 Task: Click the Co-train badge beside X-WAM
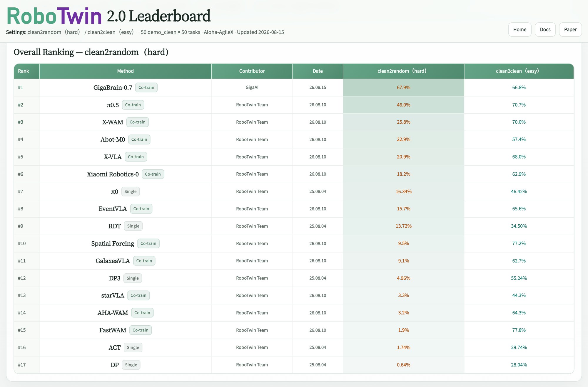(137, 122)
